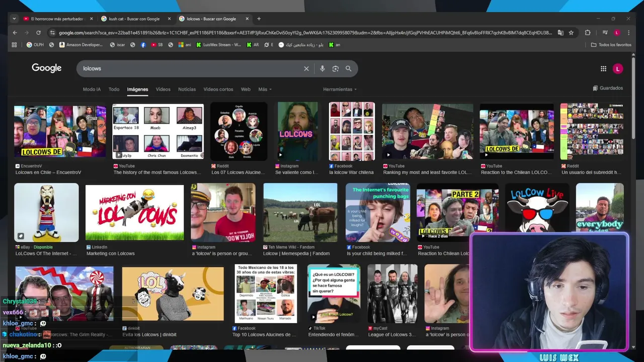
Task: Switch to the 'kush cat - Buscar con Google' tab
Action: pyautogui.click(x=135, y=19)
